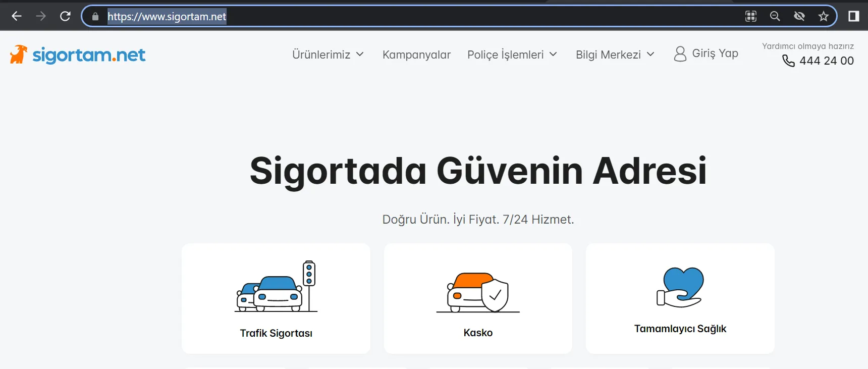The height and width of the screenshot is (369, 868).
Task: Expand the chevron beside Poliçe İşlemleri
Action: [553, 54]
